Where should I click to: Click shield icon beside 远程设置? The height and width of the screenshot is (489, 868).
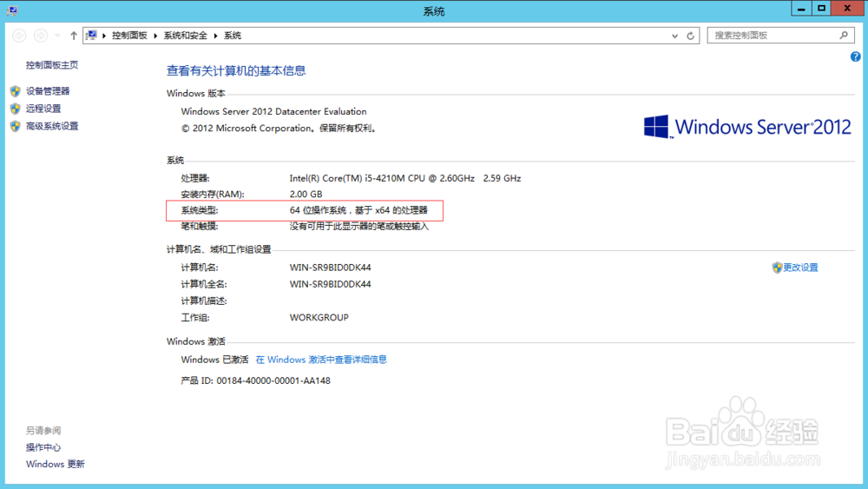(x=16, y=109)
